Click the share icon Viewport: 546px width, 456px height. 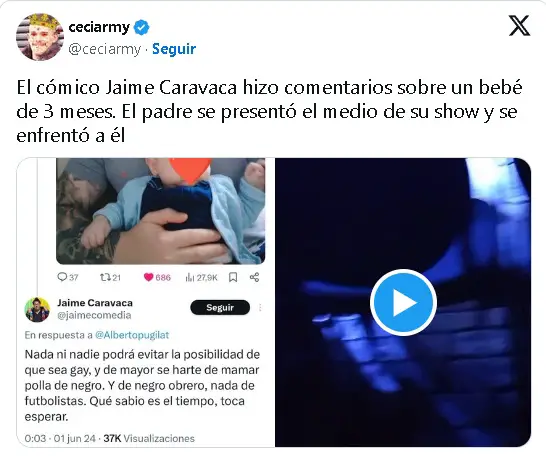click(x=255, y=277)
